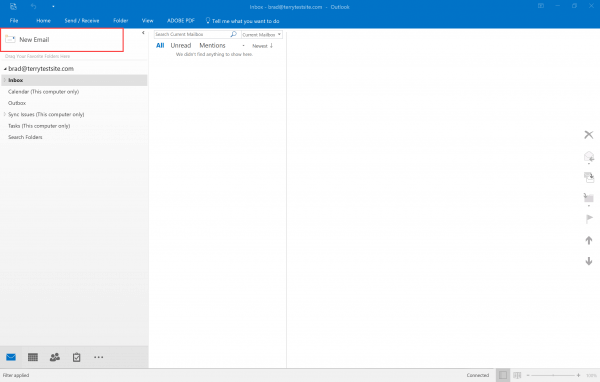
Task: Click the zoom out minus button
Action: (x=528, y=375)
